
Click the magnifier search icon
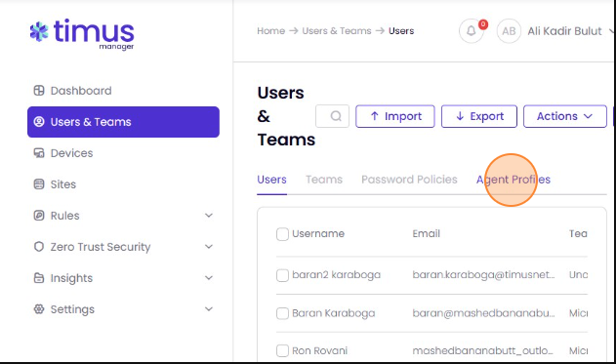(336, 116)
